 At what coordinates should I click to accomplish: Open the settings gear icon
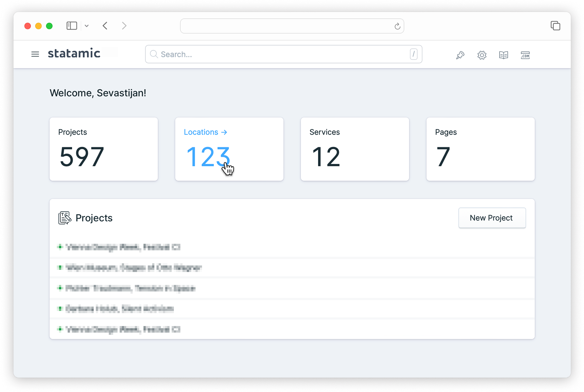click(481, 55)
